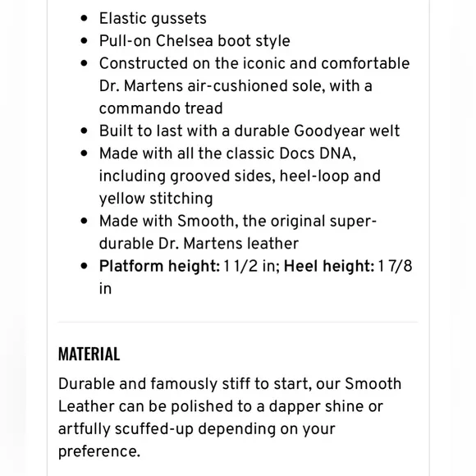Click the "Constructed on the iconic" line
The image size is (476, 476).
[254, 63]
